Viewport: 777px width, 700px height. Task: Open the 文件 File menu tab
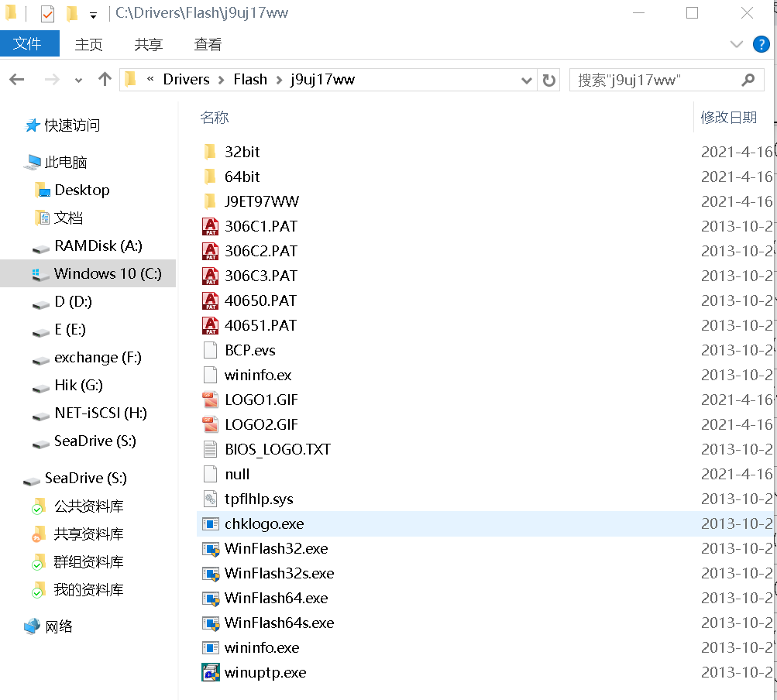tap(28, 43)
